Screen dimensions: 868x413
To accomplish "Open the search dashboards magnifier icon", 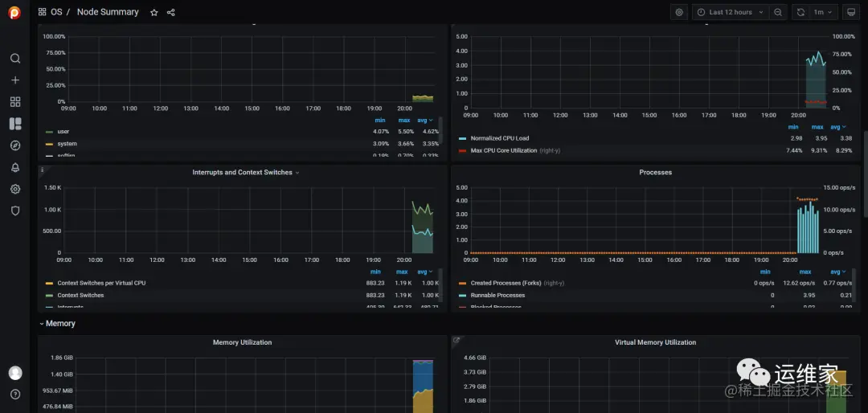I will tap(15, 58).
